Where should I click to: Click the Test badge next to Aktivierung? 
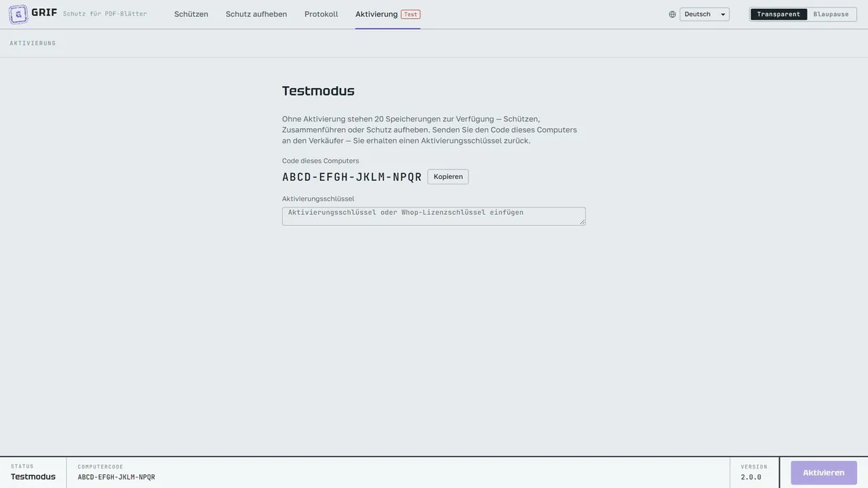pos(411,14)
